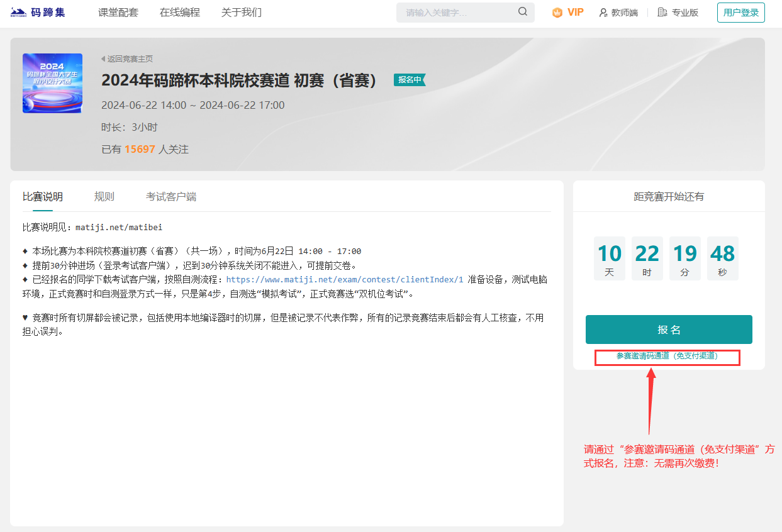This screenshot has height=532, width=782.
Task: Click the 报名中 status badge
Action: 410,80
